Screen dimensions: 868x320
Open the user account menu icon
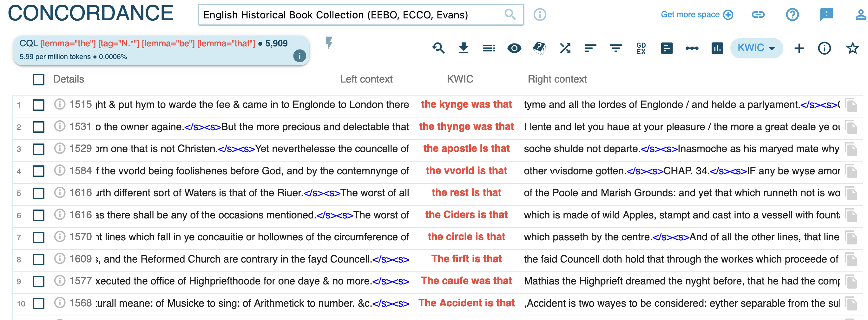pyautogui.click(x=860, y=15)
